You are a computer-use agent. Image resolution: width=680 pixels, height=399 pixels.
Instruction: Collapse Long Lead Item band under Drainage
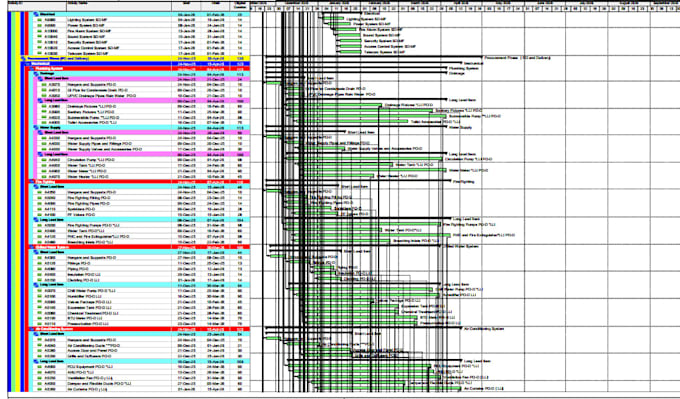click(x=41, y=101)
